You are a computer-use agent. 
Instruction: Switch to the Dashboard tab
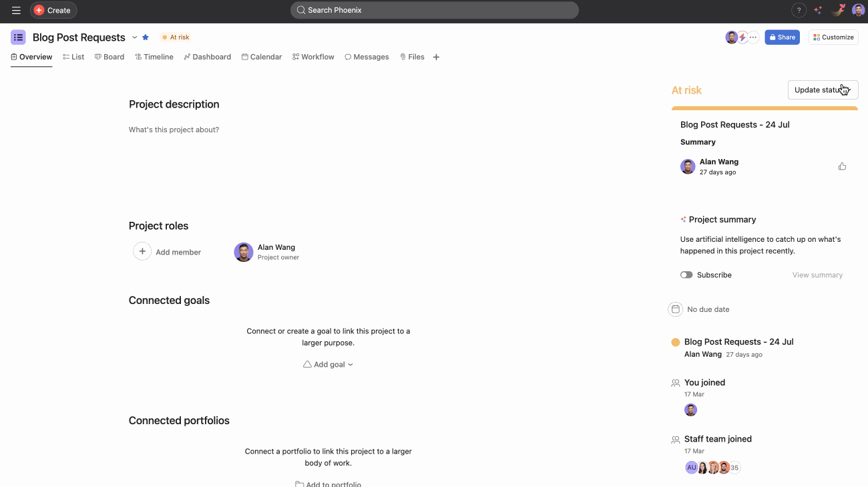(208, 57)
